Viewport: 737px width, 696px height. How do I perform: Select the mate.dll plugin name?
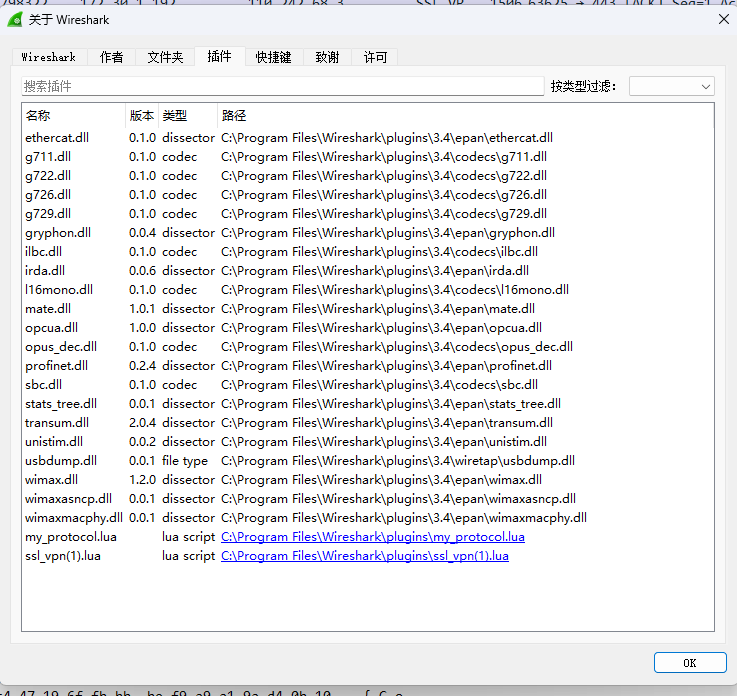(x=48, y=309)
